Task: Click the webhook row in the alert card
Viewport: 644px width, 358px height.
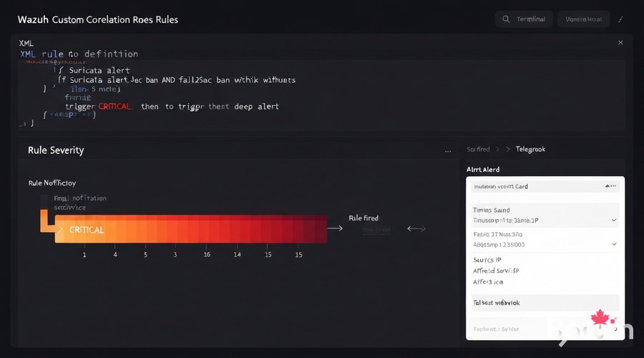Action: point(545,303)
